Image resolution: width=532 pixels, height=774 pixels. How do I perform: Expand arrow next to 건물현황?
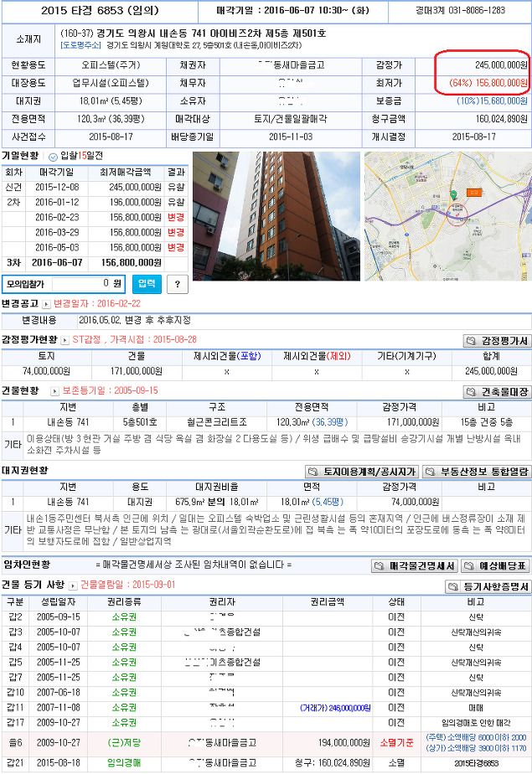click(54, 391)
